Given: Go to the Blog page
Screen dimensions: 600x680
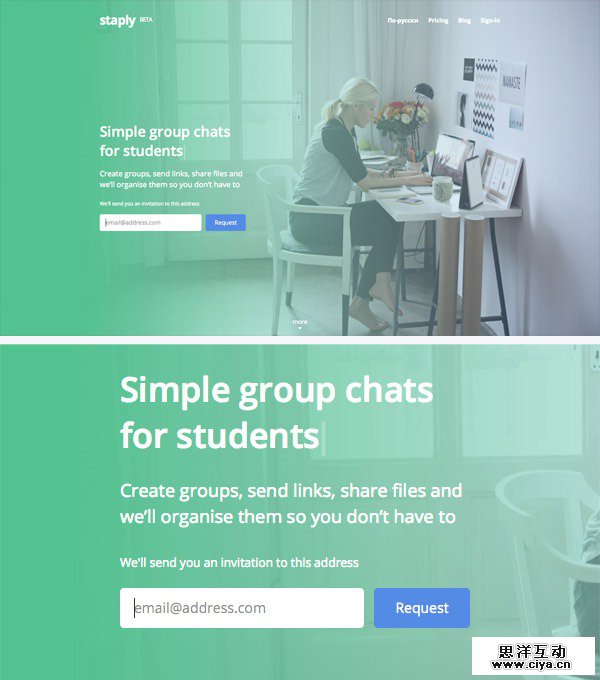Looking at the screenshot, I should tap(464, 20).
